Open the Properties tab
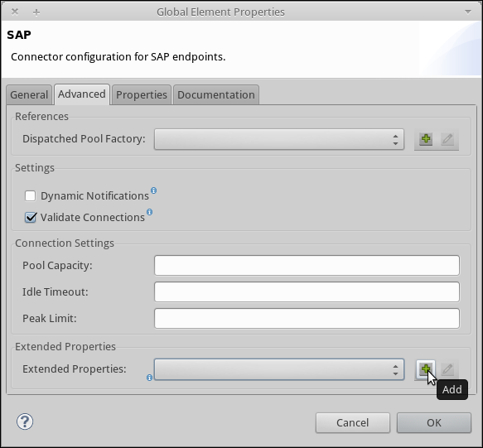The image size is (483, 448). (142, 95)
